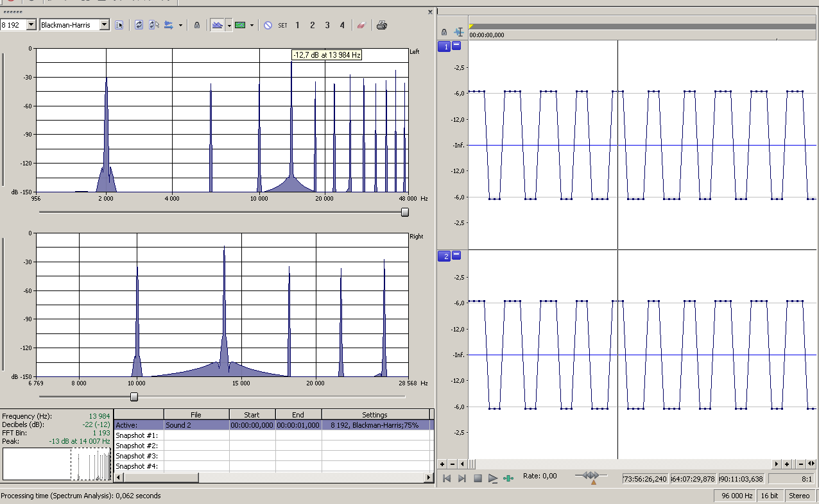Toggle channel 1 enable button

[444, 47]
